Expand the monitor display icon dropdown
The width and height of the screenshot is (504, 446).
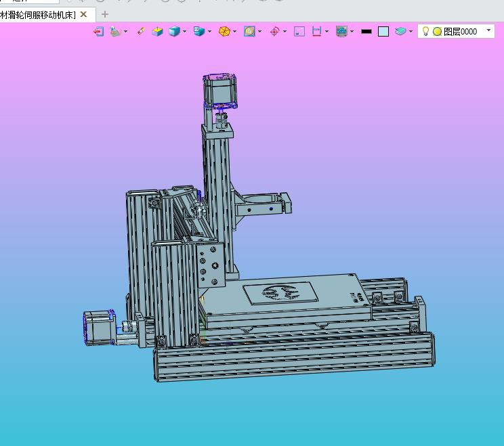click(x=352, y=31)
